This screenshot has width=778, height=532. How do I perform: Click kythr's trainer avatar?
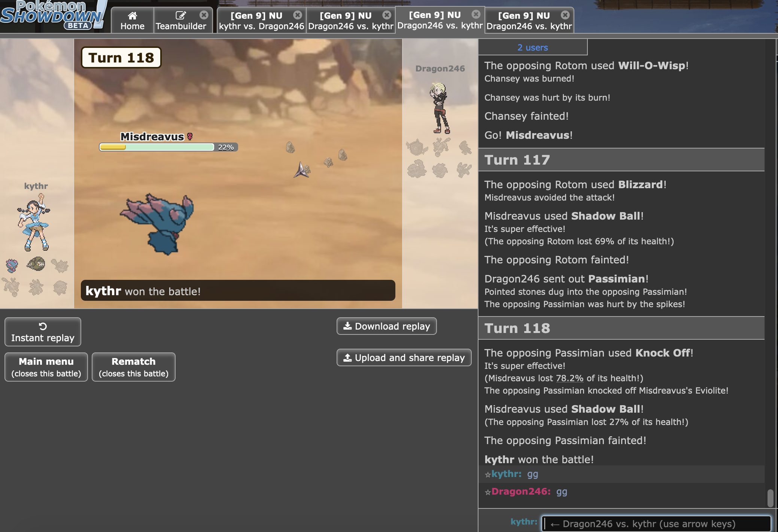tap(34, 222)
